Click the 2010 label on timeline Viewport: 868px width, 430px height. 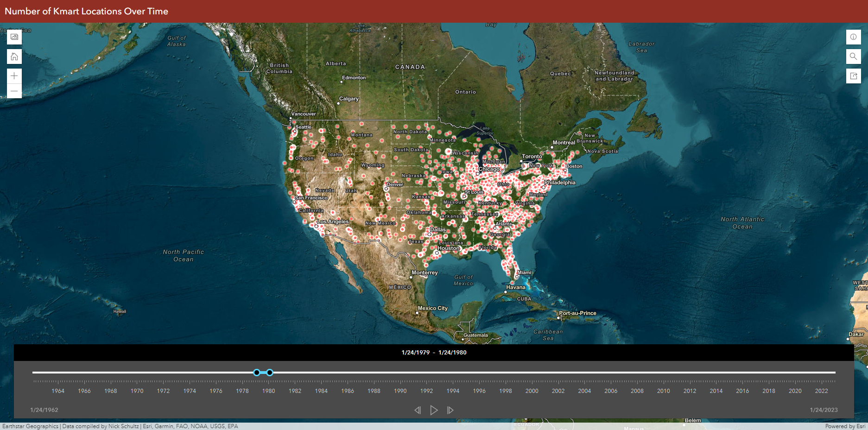click(663, 391)
